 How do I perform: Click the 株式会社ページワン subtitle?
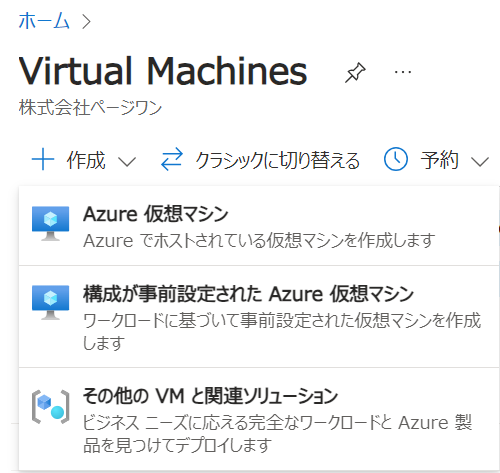(90, 107)
